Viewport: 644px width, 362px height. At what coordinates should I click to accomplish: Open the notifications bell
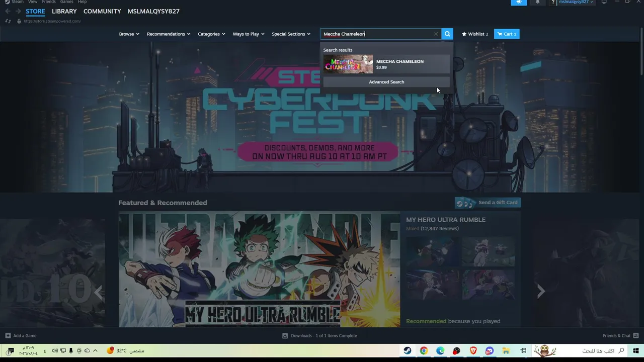pos(537,2)
